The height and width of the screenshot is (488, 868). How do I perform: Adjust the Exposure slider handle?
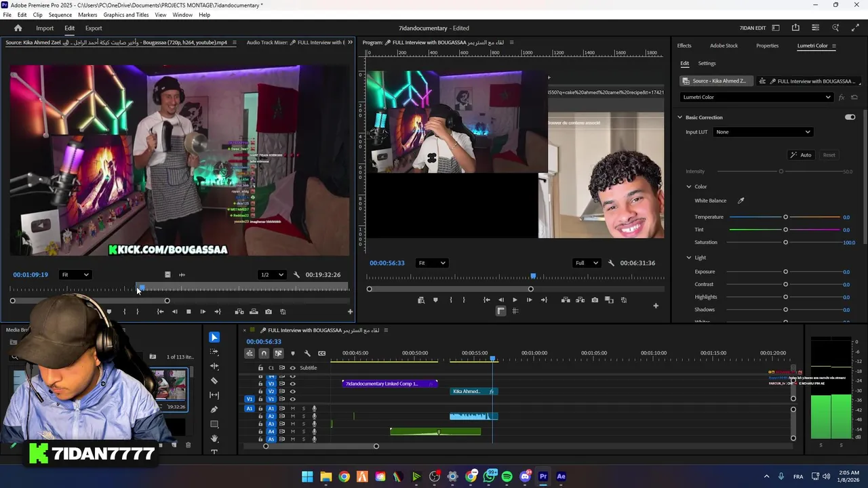coord(785,272)
